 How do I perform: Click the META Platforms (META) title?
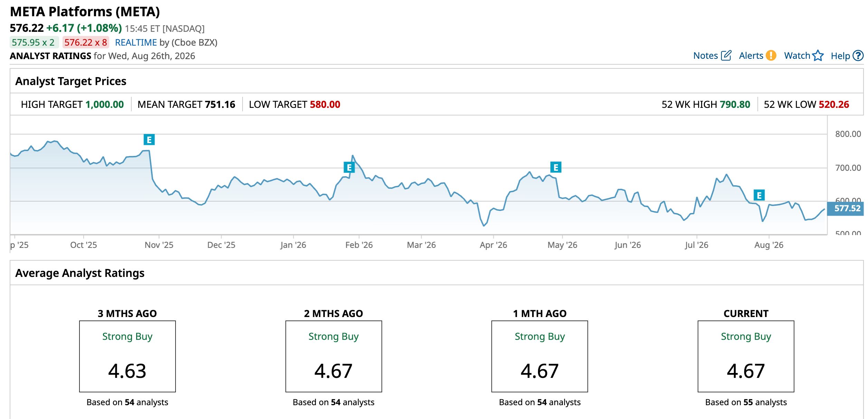coord(85,12)
